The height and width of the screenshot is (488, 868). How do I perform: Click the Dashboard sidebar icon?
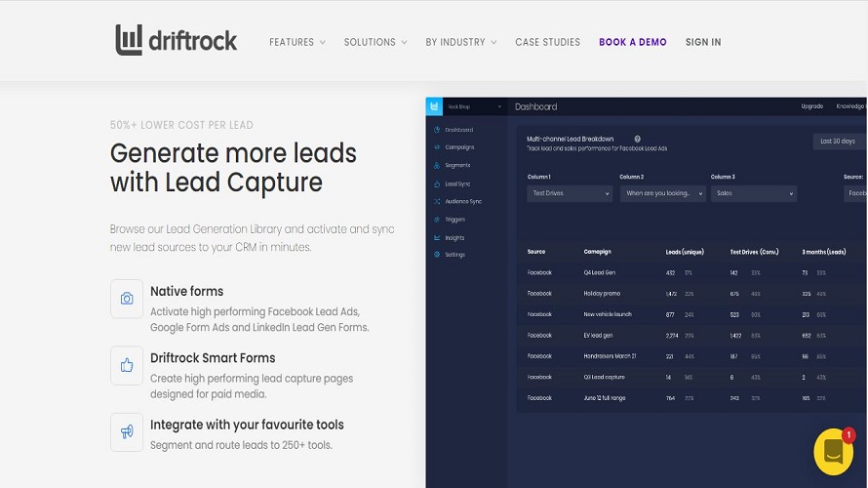[437, 130]
